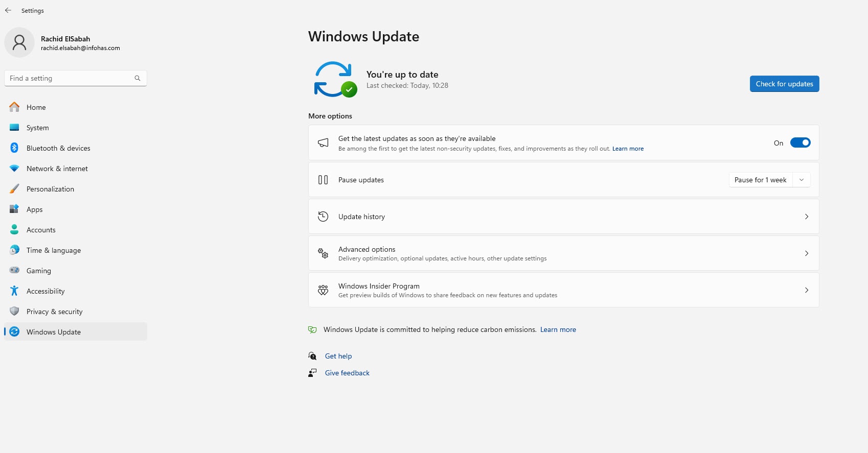Open Accounts settings category
868x453 pixels.
point(76,230)
